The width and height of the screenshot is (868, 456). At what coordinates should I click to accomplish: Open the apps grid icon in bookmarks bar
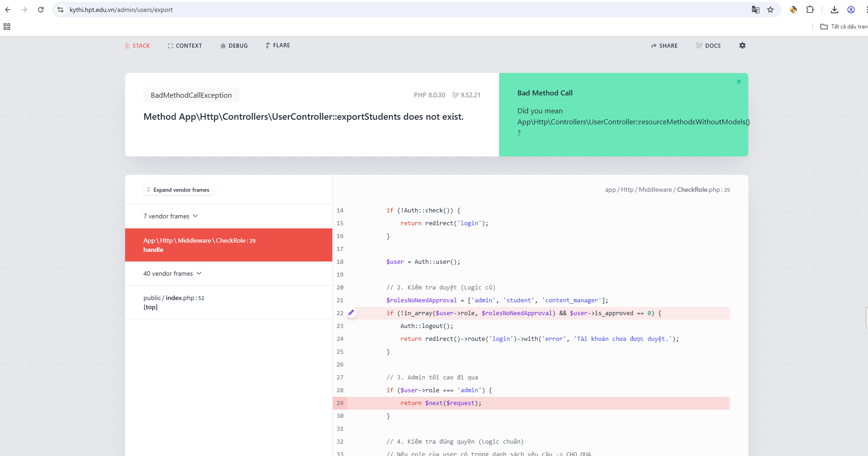click(7, 27)
